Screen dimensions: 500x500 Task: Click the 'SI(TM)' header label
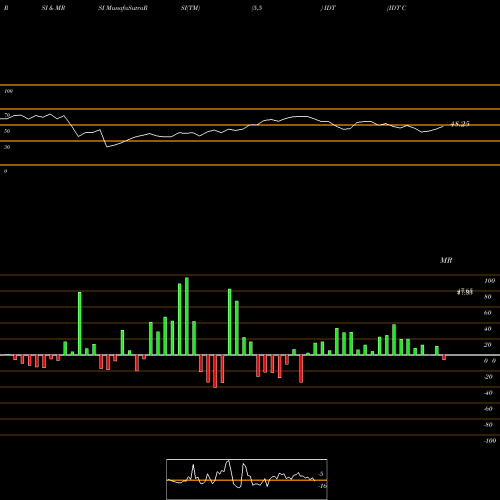(190, 8)
